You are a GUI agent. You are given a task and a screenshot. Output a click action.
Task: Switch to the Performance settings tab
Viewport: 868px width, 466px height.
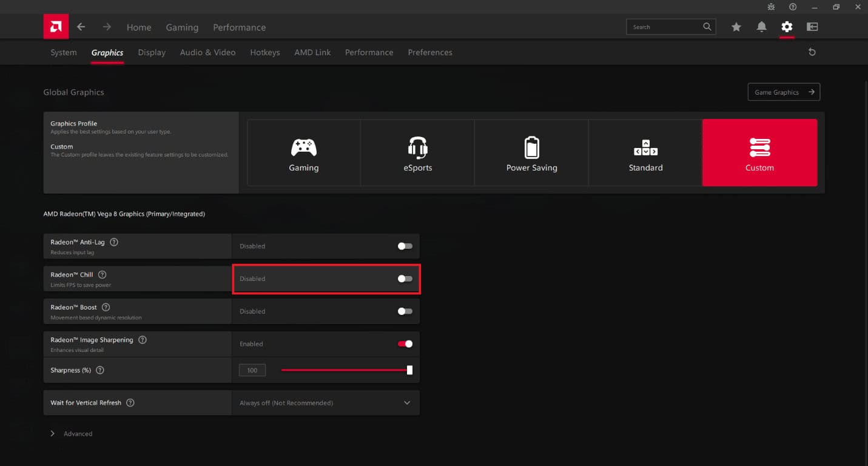369,53
